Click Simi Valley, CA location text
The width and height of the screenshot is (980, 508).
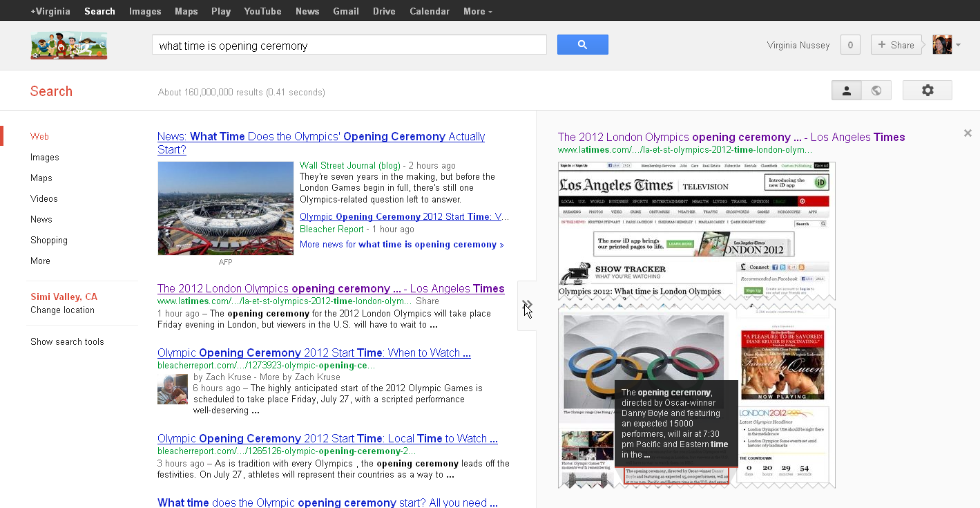(x=64, y=297)
